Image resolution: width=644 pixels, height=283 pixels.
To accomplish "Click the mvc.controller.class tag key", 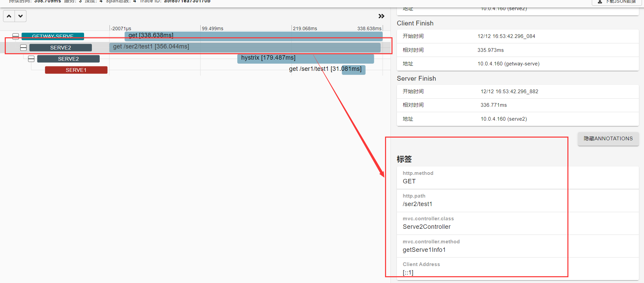I will tap(428, 219).
